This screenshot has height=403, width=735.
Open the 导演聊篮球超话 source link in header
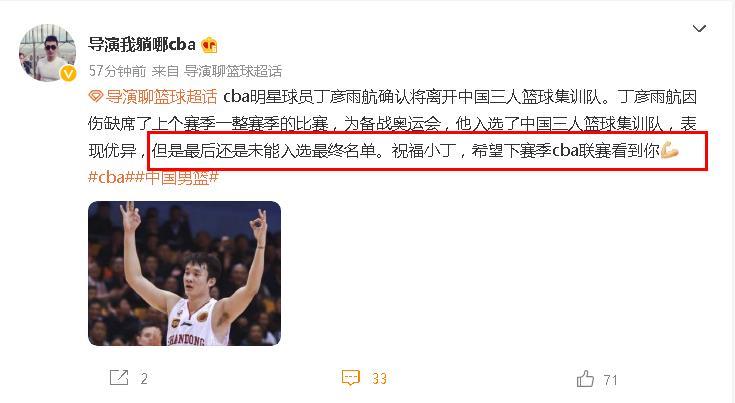[x=233, y=71]
